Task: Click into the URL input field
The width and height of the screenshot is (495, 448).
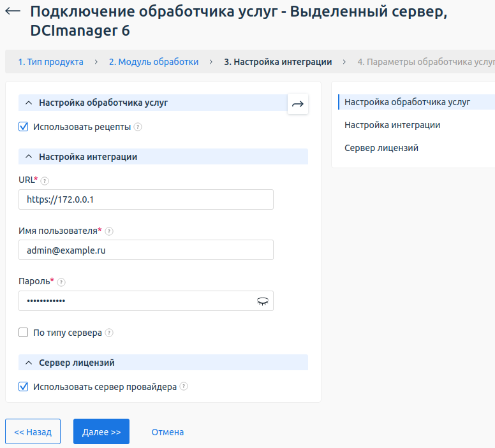Action: (x=146, y=199)
